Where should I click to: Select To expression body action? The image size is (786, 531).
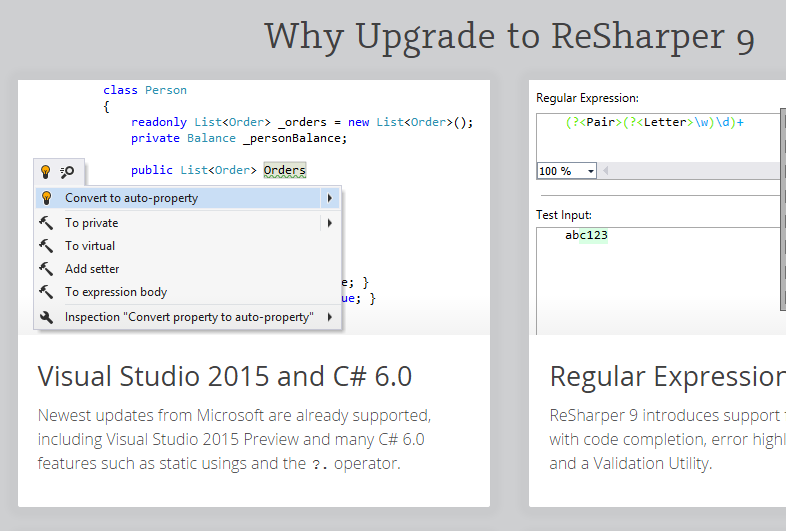[188, 292]
